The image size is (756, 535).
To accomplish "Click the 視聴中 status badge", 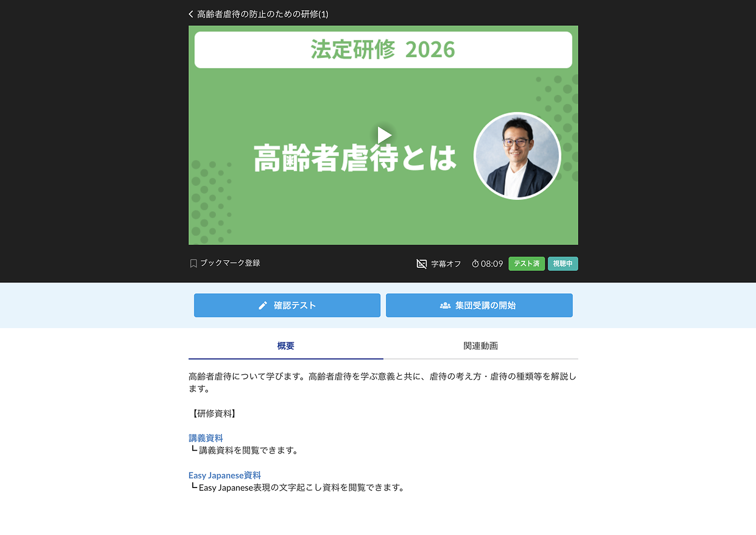I will coord(563,263).
